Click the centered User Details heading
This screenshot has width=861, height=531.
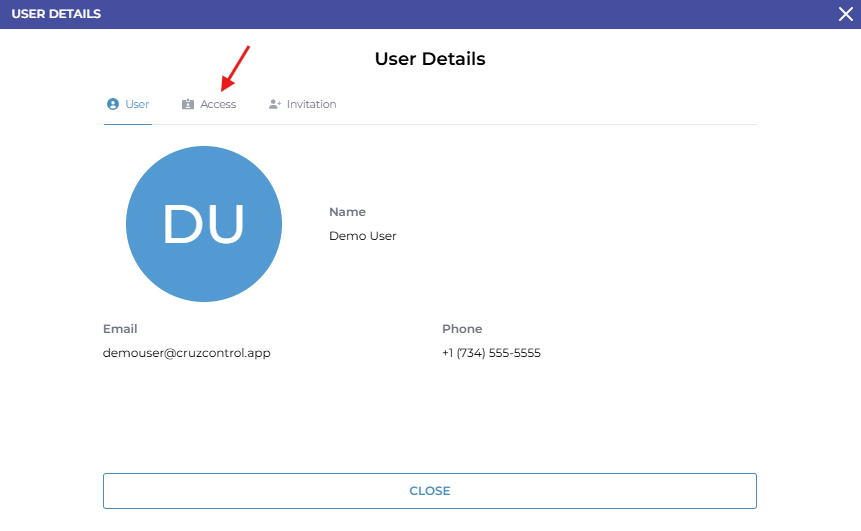(430, 59)
